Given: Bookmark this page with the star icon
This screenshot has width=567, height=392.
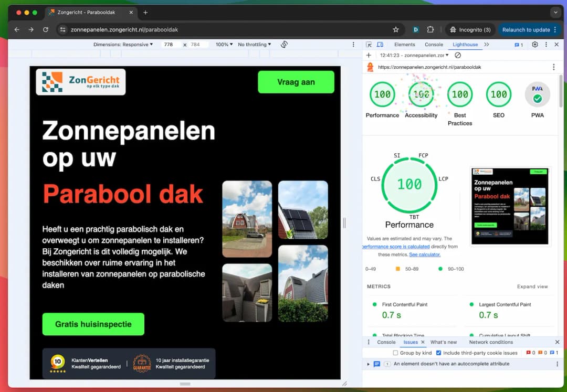Looking at the screenshot, I should (x=396, y=30).
